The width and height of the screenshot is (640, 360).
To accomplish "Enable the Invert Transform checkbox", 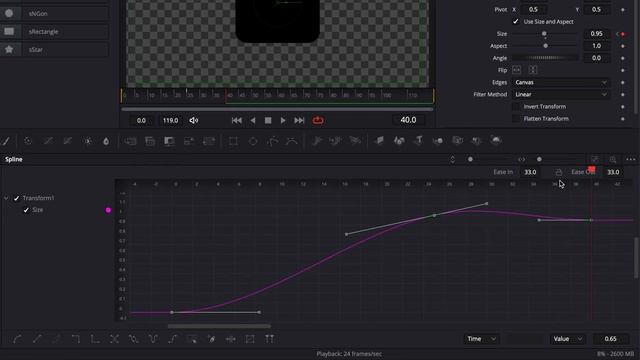I will [516, 107].
